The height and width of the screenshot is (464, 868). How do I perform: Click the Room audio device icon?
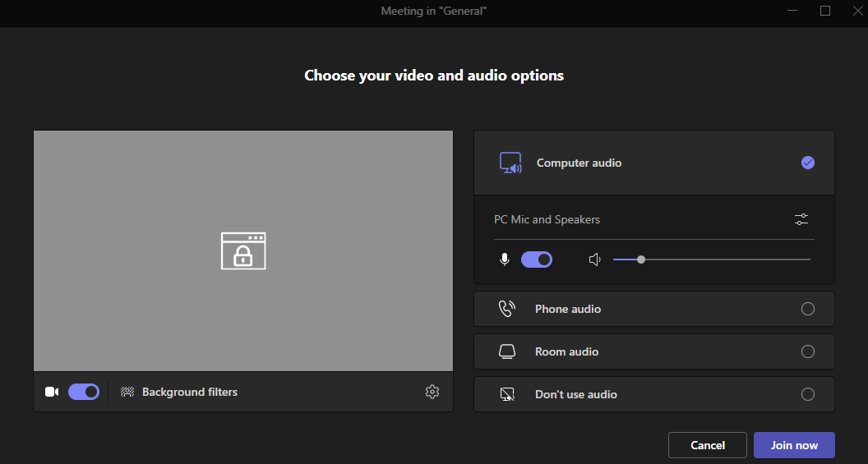507,351
